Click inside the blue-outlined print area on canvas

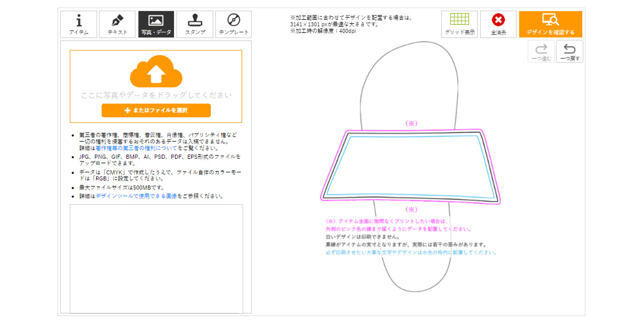click(411, 166)
